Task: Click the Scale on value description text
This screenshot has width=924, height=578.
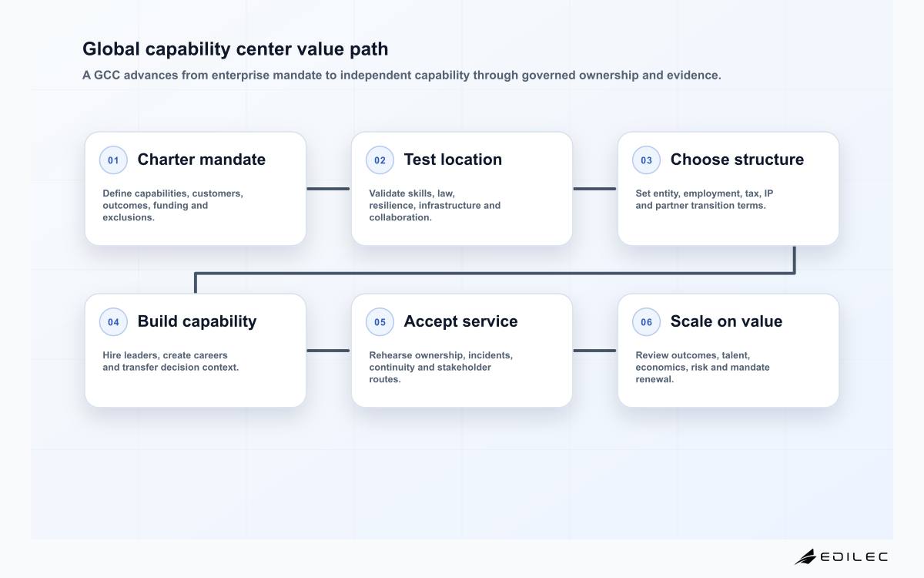Action: point(702,367)
